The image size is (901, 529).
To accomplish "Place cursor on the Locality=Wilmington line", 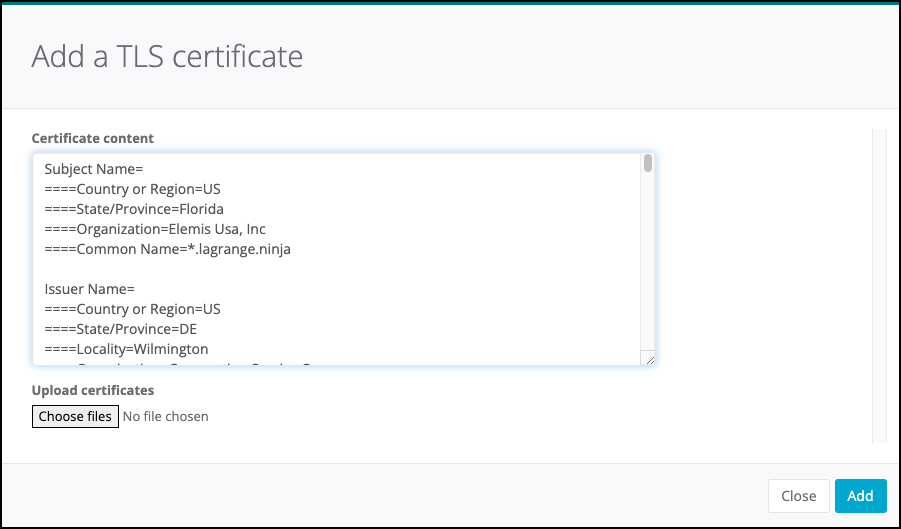I will tap(126, 349).
